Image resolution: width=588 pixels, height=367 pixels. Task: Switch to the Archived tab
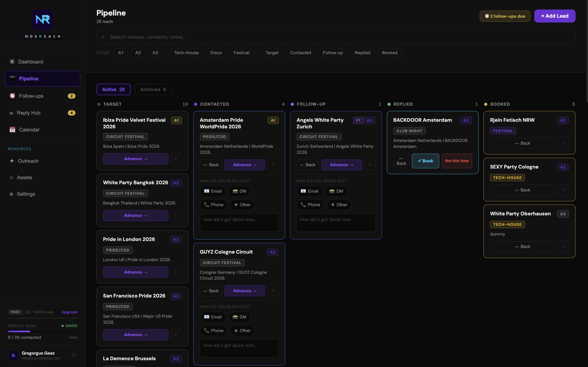coord(153,89)
